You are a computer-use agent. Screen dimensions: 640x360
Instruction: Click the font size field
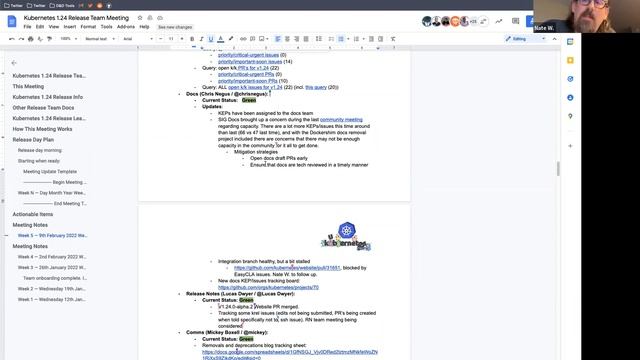tap(171, 39)
